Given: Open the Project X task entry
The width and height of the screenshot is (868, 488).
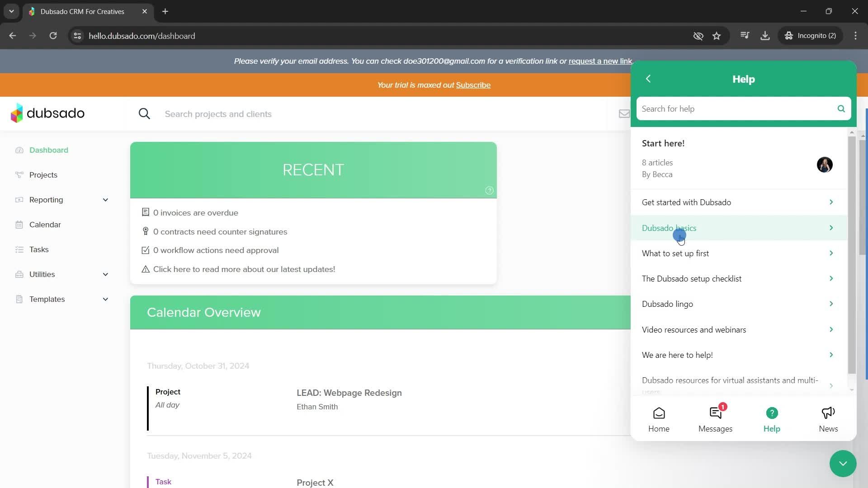Looking at the screenshot, I should (x=315, y=483).
